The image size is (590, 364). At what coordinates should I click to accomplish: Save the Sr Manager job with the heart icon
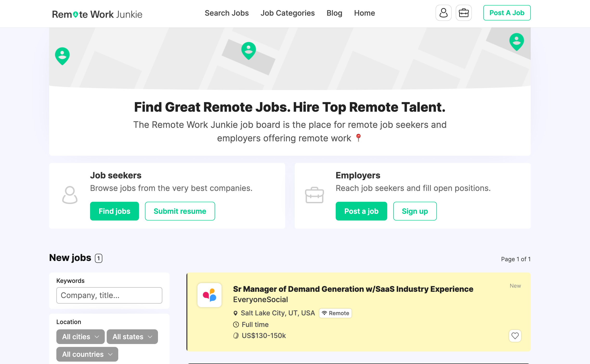[515, 336]
